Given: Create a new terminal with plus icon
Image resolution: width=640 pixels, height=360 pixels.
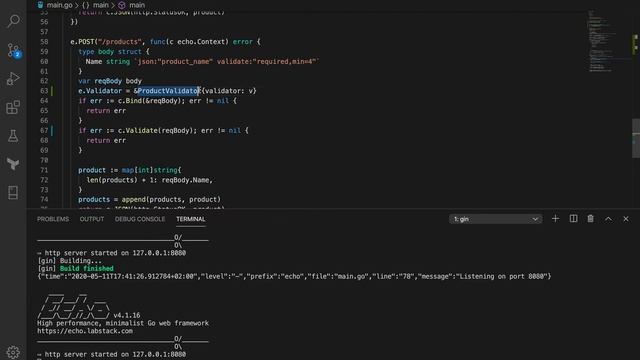Looking at the screenshot, I should click(x=555, y=219).
